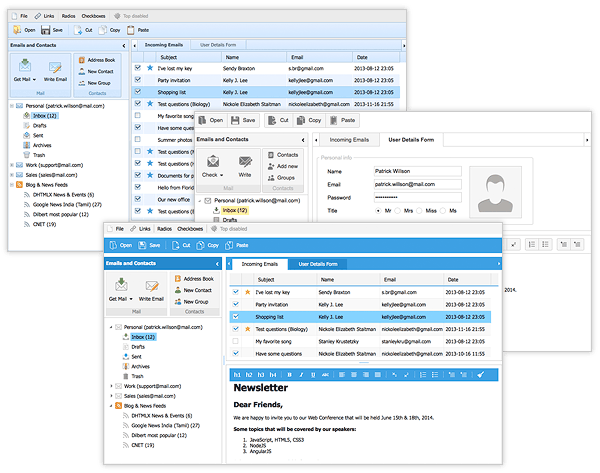
Task: Click Cut in the blue front window toolbar
Action: click(x=181, y=245)
